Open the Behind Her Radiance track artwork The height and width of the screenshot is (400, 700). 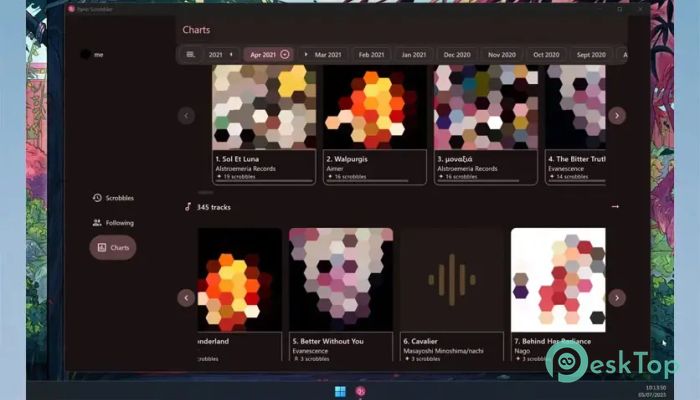pos(558,279)
